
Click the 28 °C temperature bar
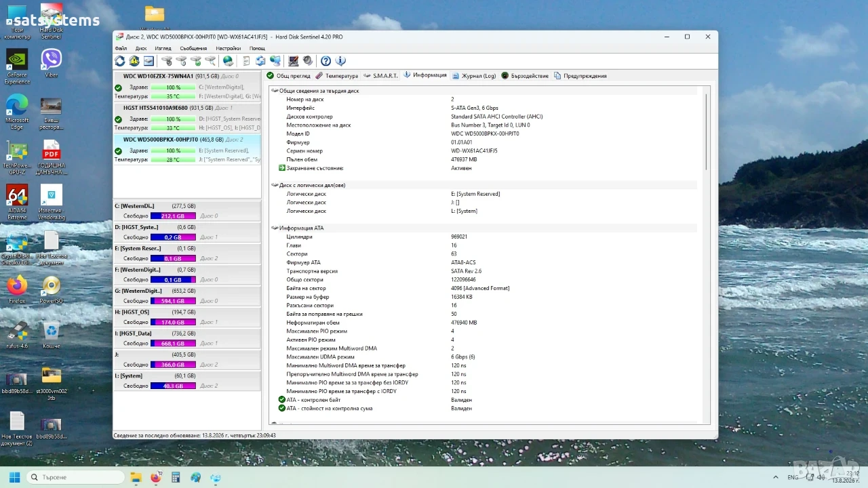[173, 160]
